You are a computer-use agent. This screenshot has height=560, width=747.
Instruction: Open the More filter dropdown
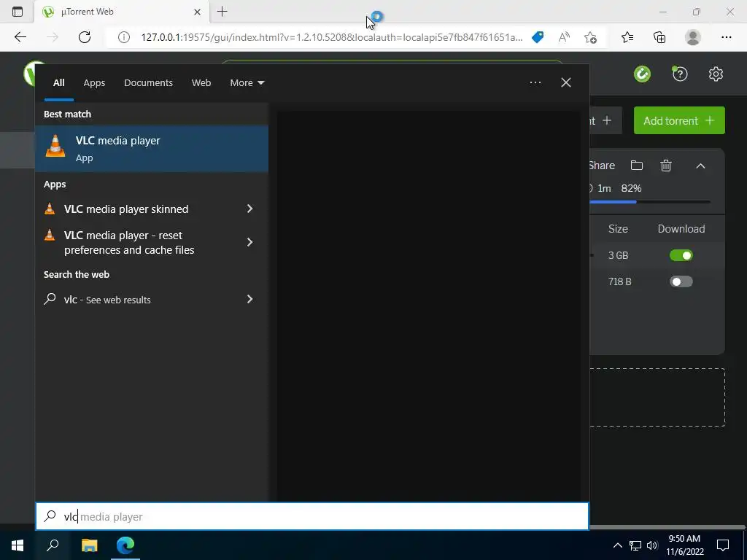pos(247,83)
